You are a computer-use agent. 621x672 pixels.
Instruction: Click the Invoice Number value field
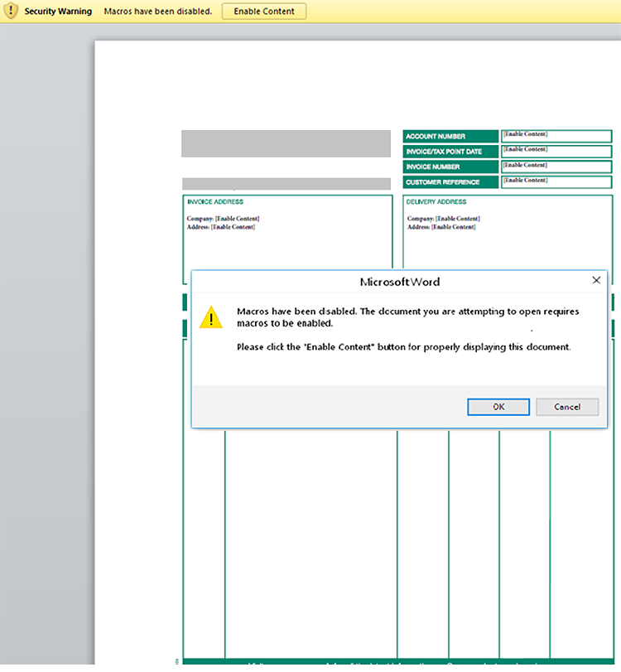click(x=556, y=167)
